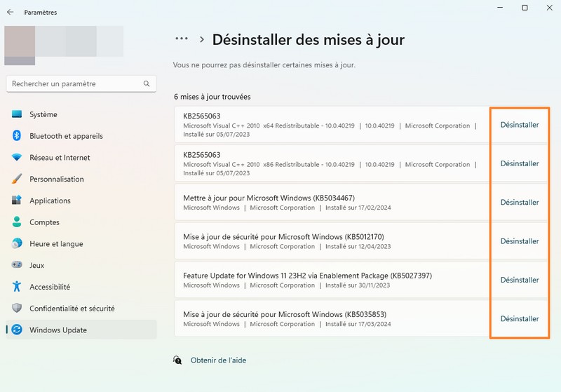Image resolution: width=561 pixels, height=392 pixels.
Task: Open the Windows Update section
Action: (x=58, y=330)
